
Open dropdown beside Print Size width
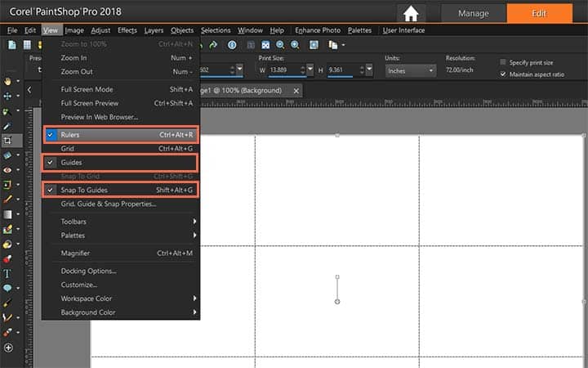(310, 70)
